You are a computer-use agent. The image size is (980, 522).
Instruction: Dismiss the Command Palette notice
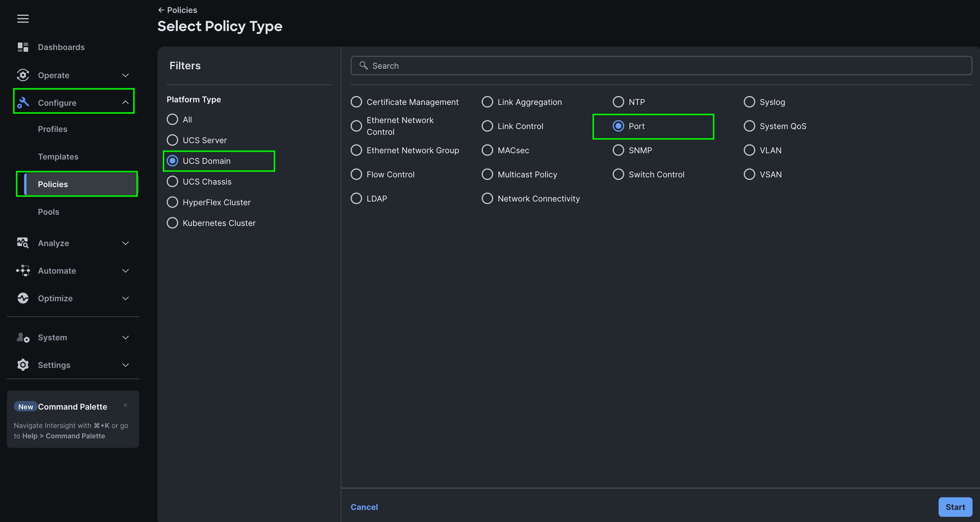pyautogui.click(x=125, y=405)
